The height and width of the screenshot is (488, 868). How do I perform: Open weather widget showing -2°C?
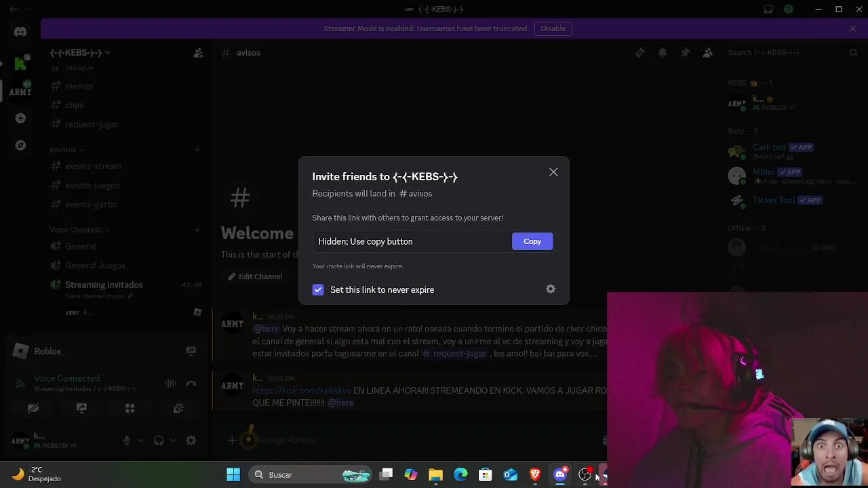(x=37, y=474)
